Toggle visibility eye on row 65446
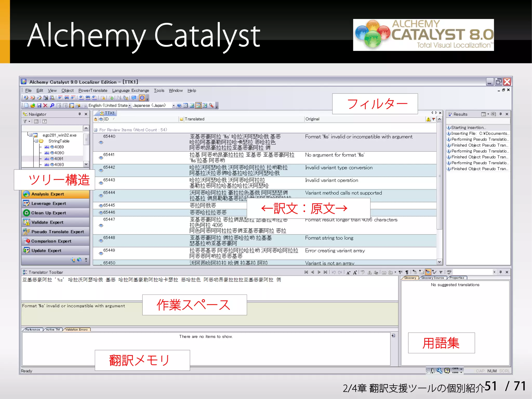This screenshot has height=399, width=532. (101, 213)
